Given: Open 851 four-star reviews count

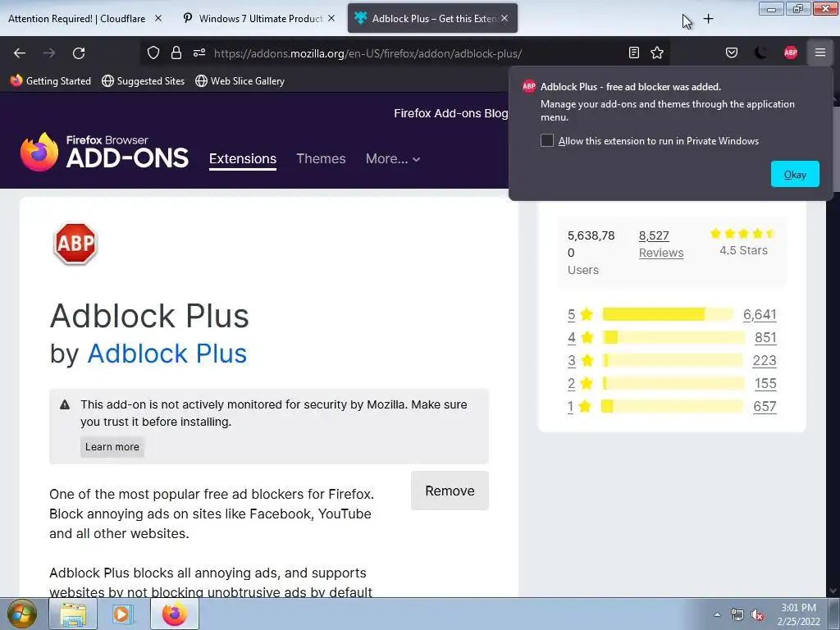Looking at the screenshot, I should [765, 337].
